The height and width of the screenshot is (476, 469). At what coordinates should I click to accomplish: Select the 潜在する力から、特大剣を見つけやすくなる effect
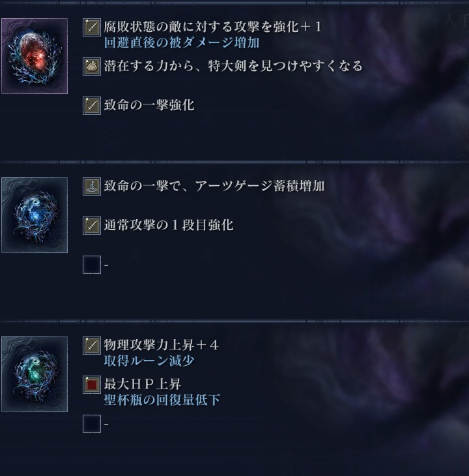point(233,66)
